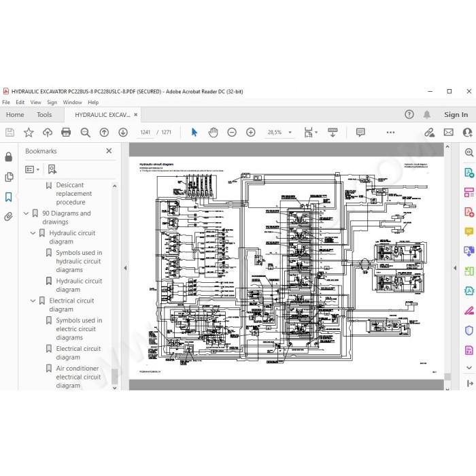Open attachments paperclip panel
Viewport: 476px width, 476px height.
coord(8,216)
